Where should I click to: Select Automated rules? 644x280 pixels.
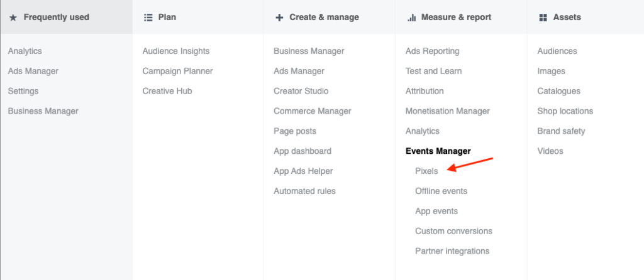[x=304, y=191]
